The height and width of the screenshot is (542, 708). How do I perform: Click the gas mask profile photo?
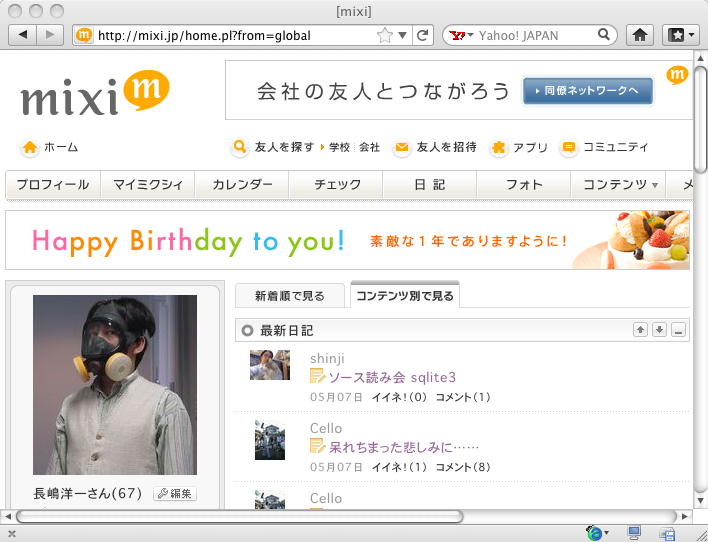pyautogui.click(x=115, y=385)
